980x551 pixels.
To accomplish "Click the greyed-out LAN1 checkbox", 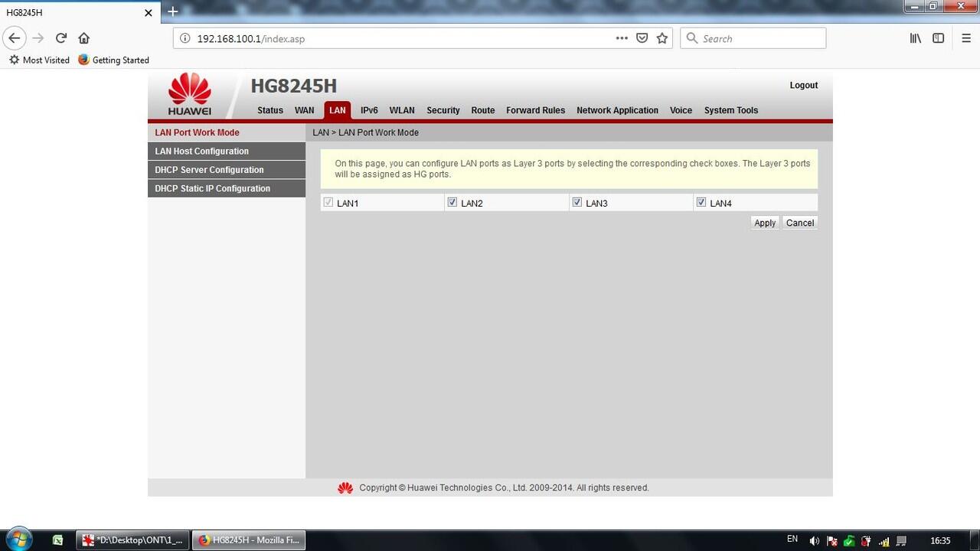I will pos(328,202).
